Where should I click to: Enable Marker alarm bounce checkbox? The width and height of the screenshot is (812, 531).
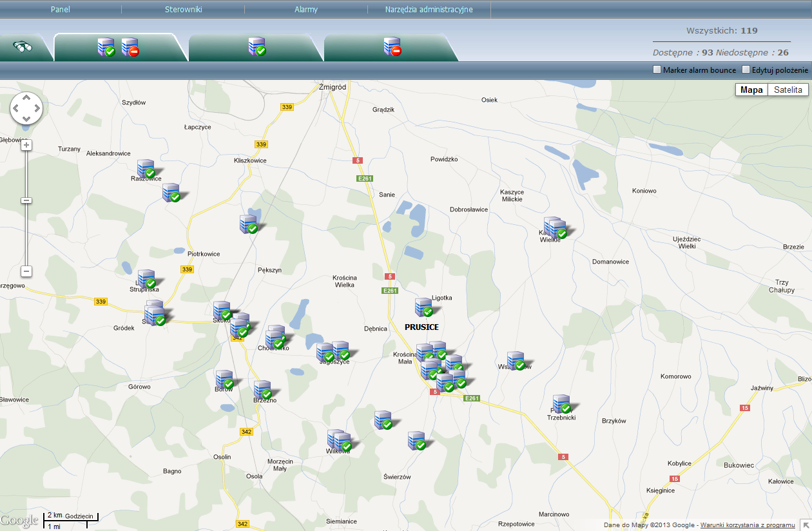657,70
